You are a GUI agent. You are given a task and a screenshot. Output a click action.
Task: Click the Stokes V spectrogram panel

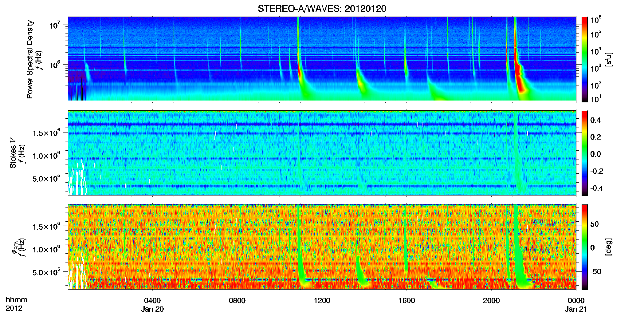[322, 153]
